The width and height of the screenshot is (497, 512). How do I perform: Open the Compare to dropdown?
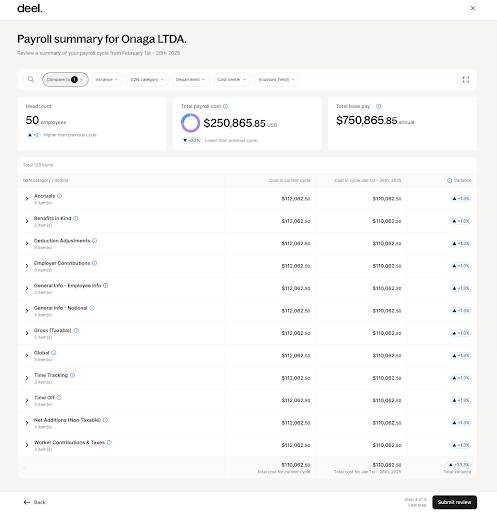[65, 79]
